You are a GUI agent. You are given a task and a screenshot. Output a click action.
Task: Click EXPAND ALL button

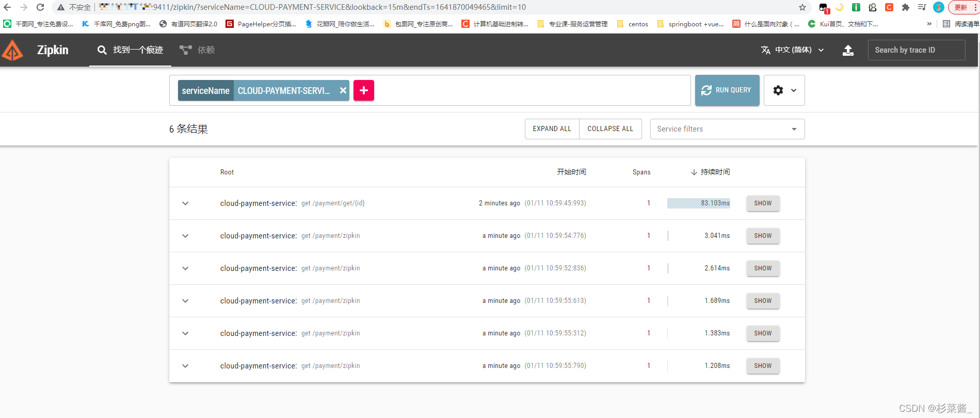[552, 129]
